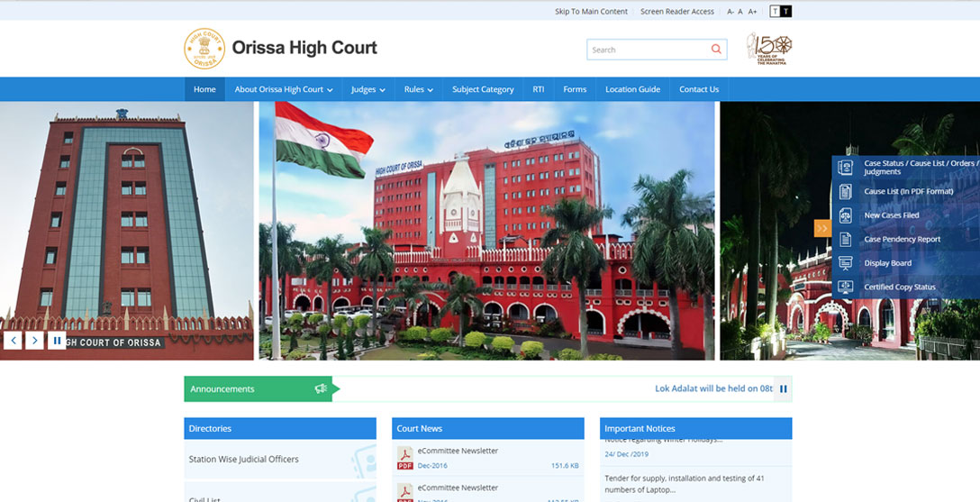Click Screen Reader Access link
The height and width of the screenshot is (502, 980).
coord(676,11)
